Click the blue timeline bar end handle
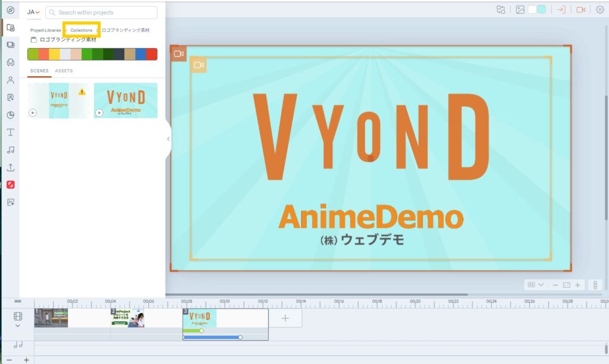The width and height of the screenshot is (609, 364). [x=240, y=337]
